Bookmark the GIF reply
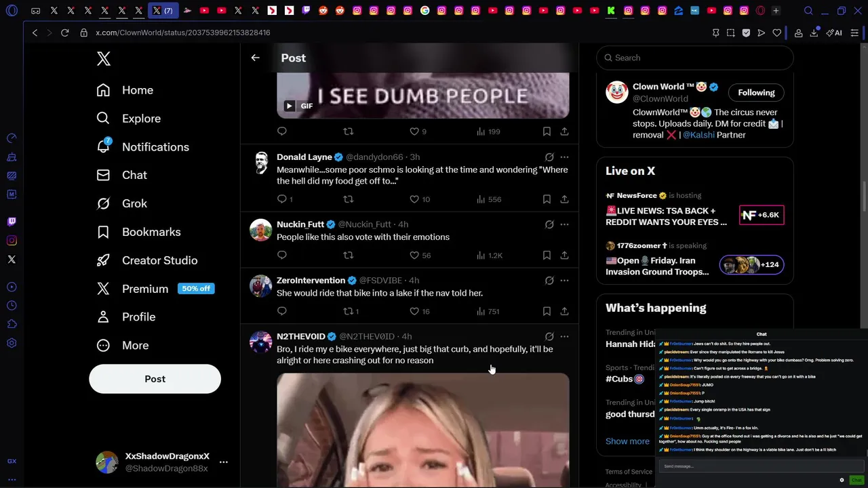Screen dimensions: 868x488 pos(547,131)
